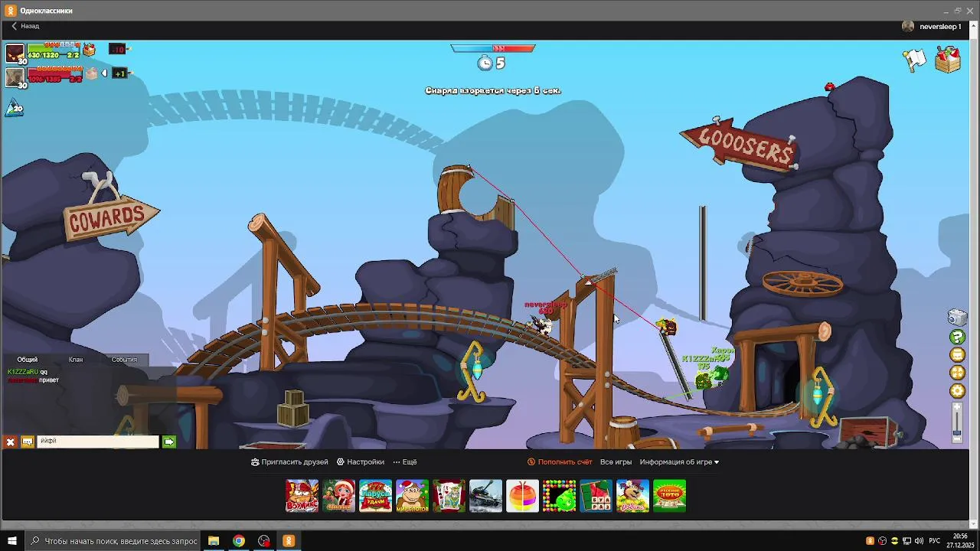This screenshot has height=551, width=980.
Task: Open the weapons crate in top right
Action: [948, 60]
